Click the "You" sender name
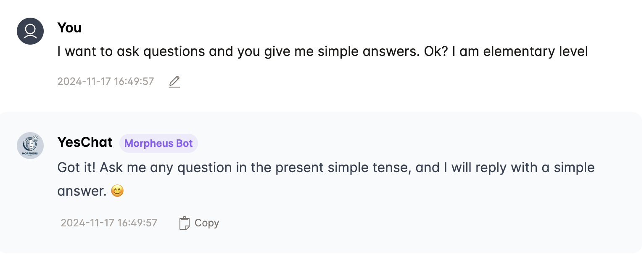This screenshot has height=255, width=644. pos(69,28)
